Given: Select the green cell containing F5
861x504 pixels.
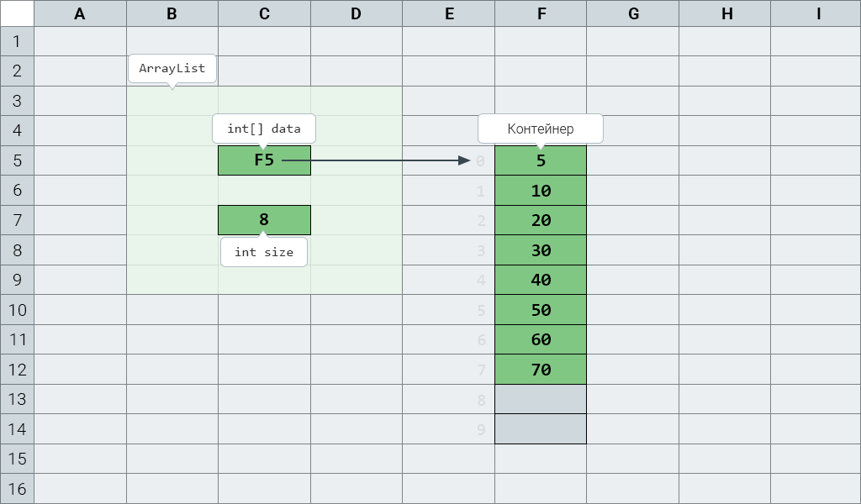Looking at the screenshot, I should tap(264, 160).
